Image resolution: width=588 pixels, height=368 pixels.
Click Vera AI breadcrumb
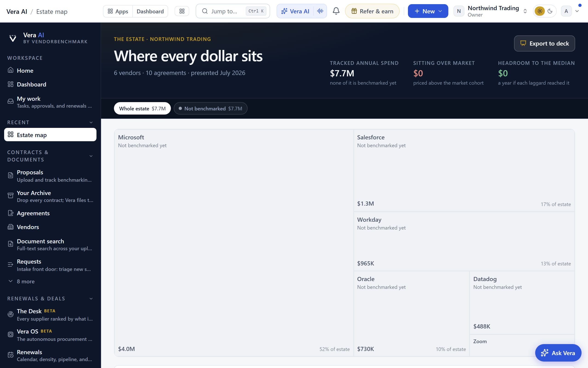pyautogui.click(x=17, y=11)
